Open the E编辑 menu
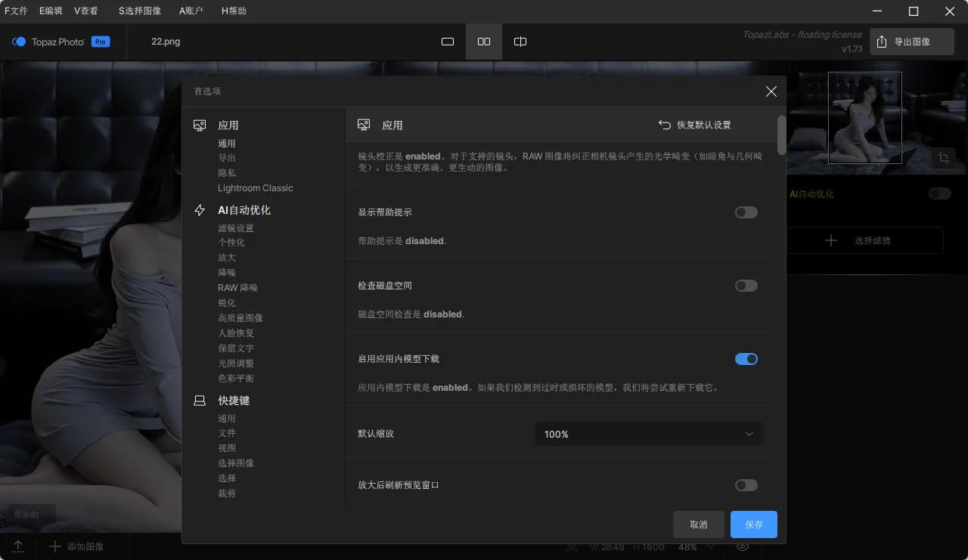The width and height of the screenshot is (968, 560). (x=51, y=11)
